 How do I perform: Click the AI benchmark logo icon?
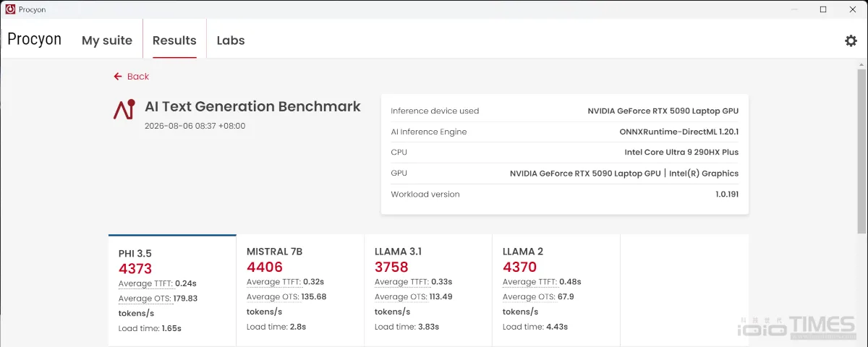pos(124,109)
